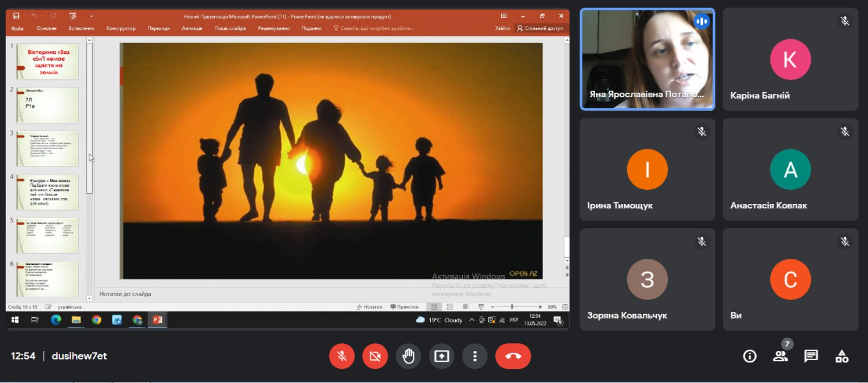The width and height of the screenshot is (868, 383).
Task: Select slide 4 thumbnail 'Конкурс Моя мама'
Action: point(47,192)
